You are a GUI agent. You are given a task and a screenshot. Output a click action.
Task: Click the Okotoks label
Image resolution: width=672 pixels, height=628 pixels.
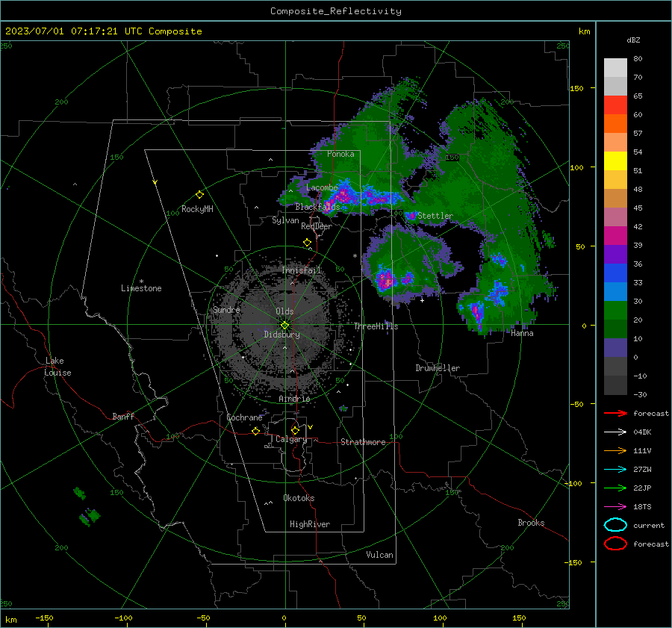[299, 498]
